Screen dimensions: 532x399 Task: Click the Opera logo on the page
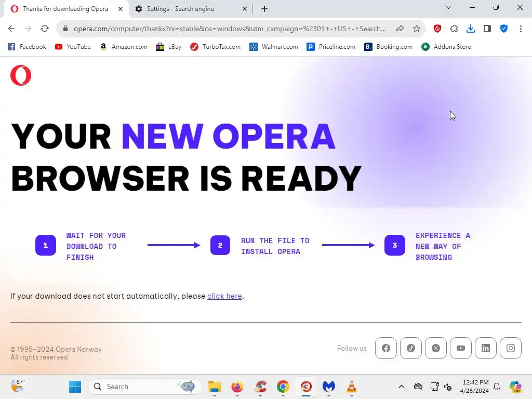click(21, 75)
